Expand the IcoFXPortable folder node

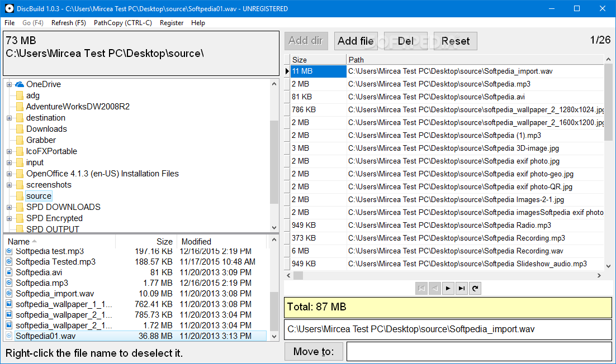click(9, 151)
